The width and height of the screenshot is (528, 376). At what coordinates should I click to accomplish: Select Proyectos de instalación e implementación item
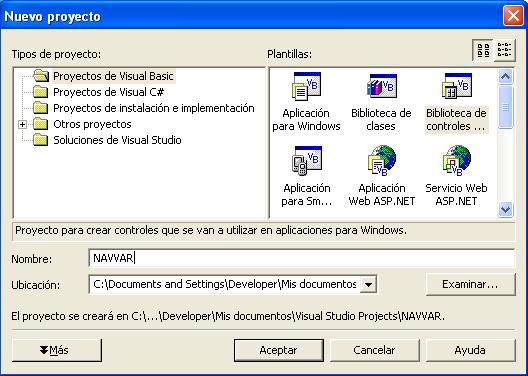pos(154,108)
